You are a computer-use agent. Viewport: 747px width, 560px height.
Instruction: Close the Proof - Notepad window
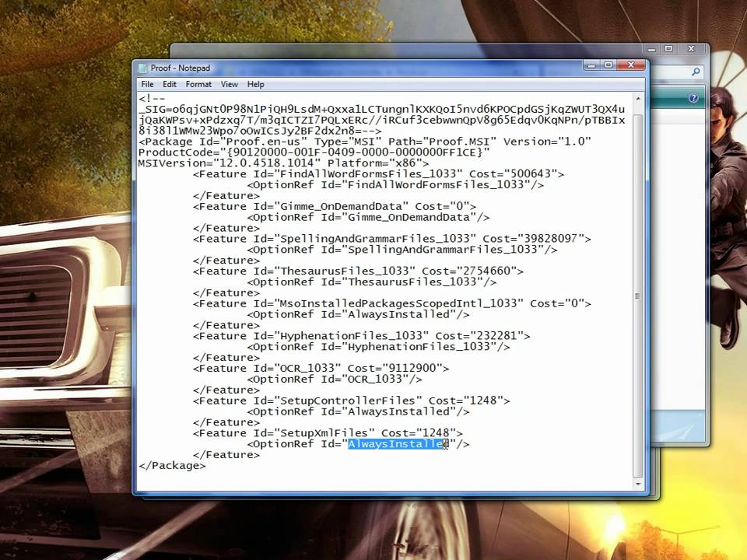click(631, 65)
